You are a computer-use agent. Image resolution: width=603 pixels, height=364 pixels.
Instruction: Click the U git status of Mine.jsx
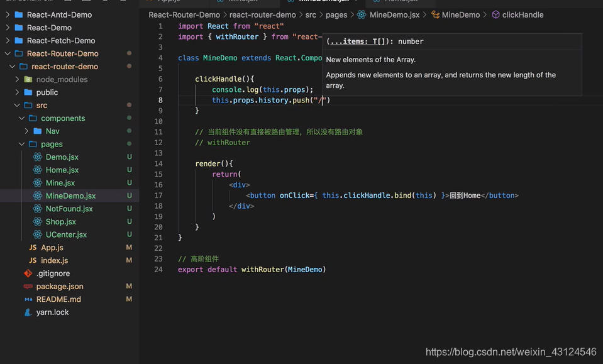[x=130, y=182]
